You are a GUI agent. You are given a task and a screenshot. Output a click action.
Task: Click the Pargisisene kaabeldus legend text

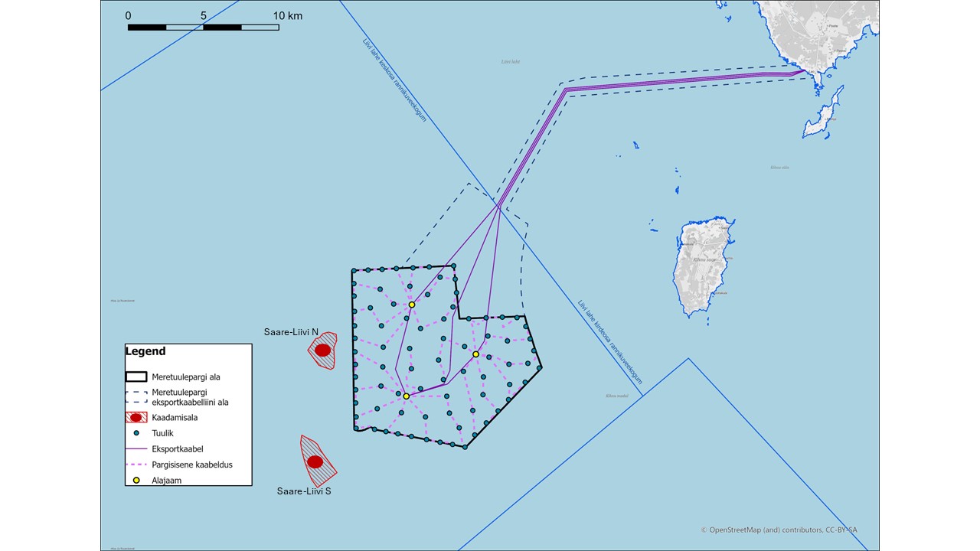click(192, 465)
